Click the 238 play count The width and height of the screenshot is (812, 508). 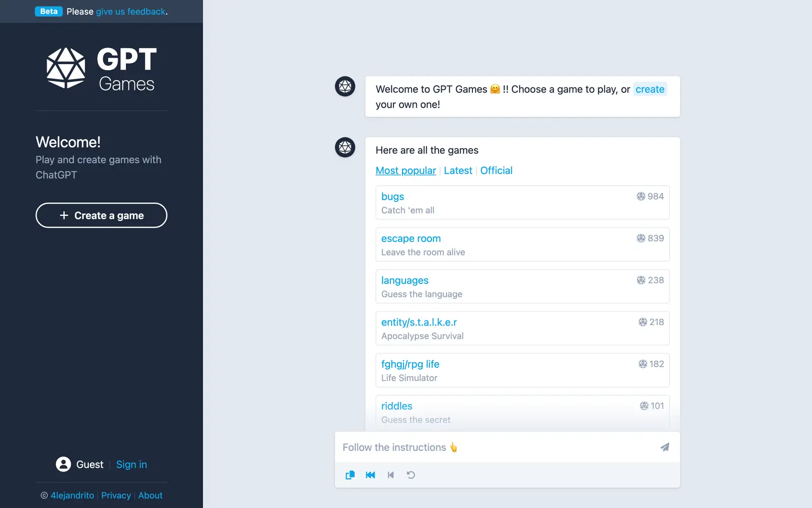click(x=656, y=280)
